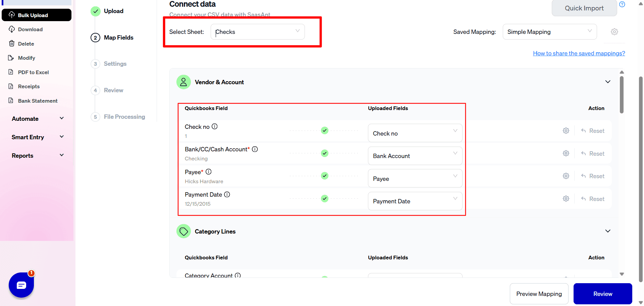
Task: Click the help question mark icon
Action: point(622,4)
